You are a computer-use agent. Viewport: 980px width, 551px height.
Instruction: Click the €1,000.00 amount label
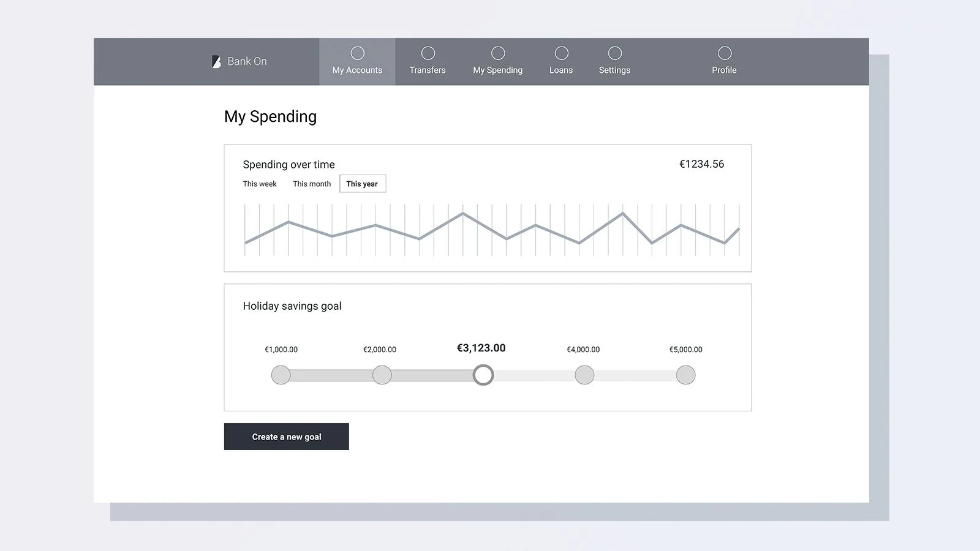point(281,350)
